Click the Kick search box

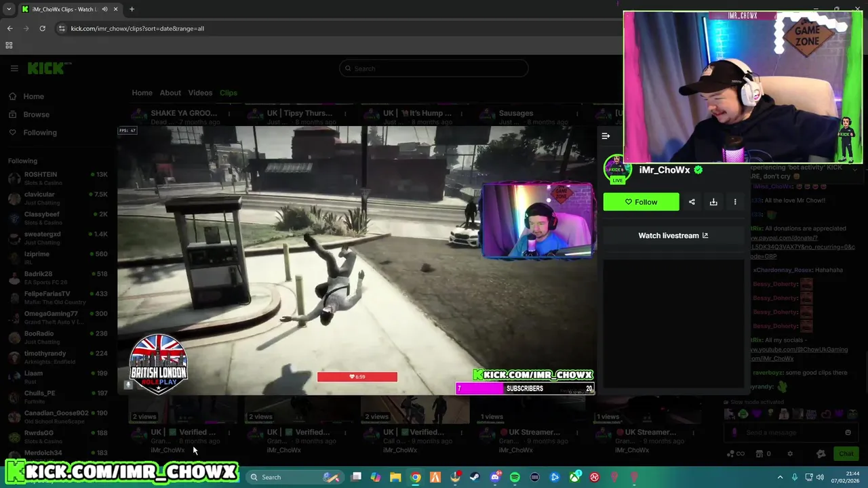point(434,68)
